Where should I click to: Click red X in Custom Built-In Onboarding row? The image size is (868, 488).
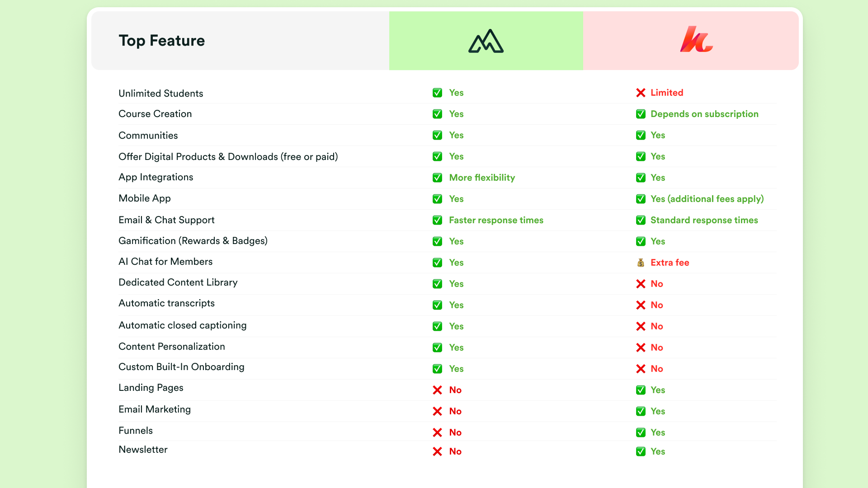pos(641,369)
